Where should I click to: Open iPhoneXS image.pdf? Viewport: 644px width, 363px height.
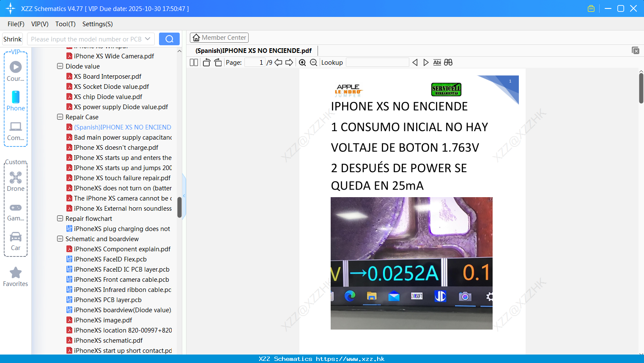103,320
